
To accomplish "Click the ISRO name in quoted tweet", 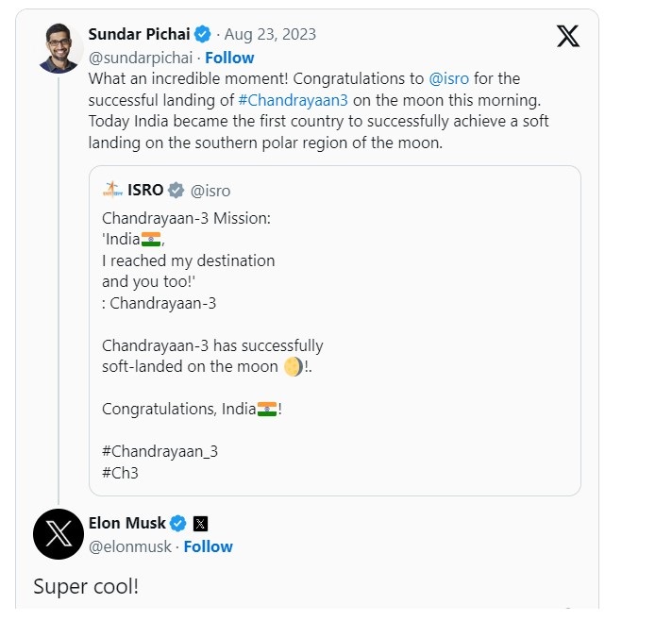I will [x=145, y=191].
